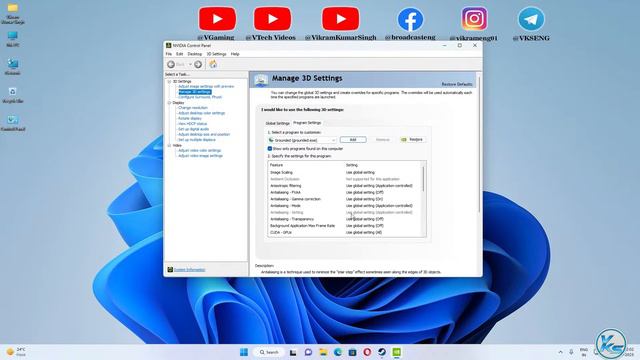Select Adjust video image settings
640x360 pixels.
[x=200, y=156]
